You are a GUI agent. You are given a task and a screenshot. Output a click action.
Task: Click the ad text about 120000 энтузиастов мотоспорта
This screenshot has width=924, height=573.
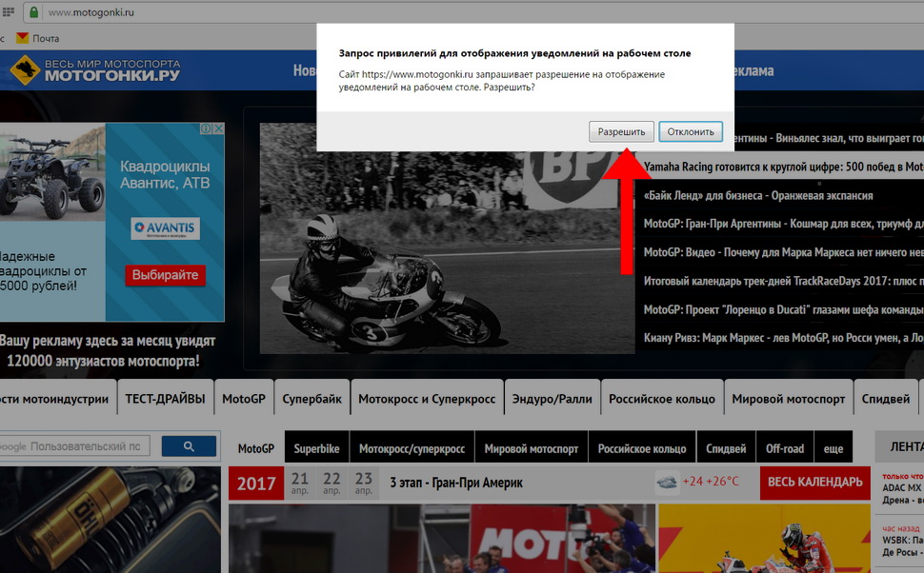[x=107, y=351]
